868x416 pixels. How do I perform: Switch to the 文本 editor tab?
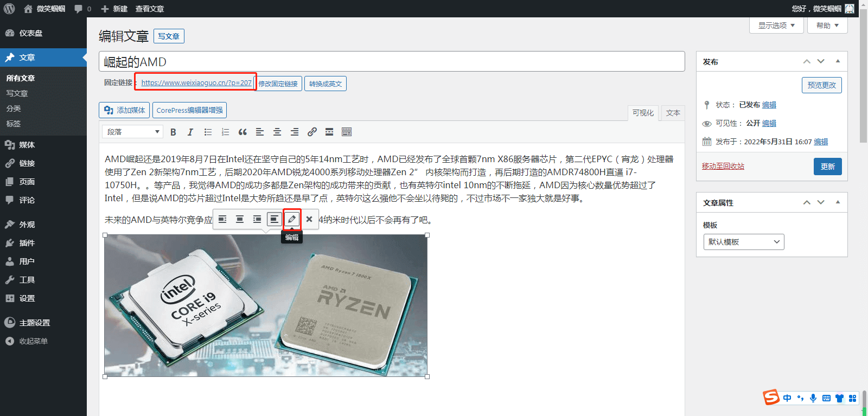(x=673, y=113)
